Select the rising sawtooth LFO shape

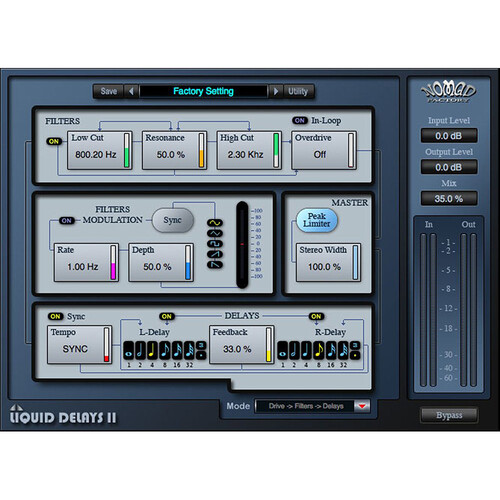point(215,254)
